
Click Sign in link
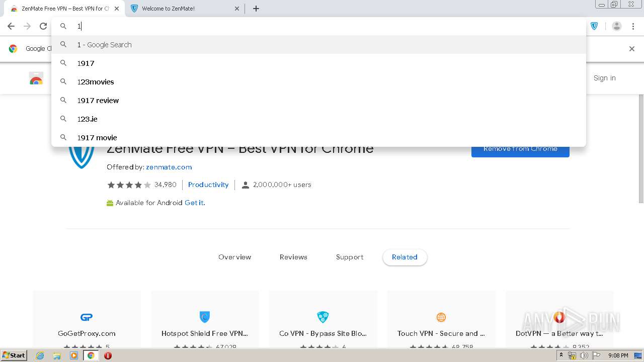pos(604,78)
